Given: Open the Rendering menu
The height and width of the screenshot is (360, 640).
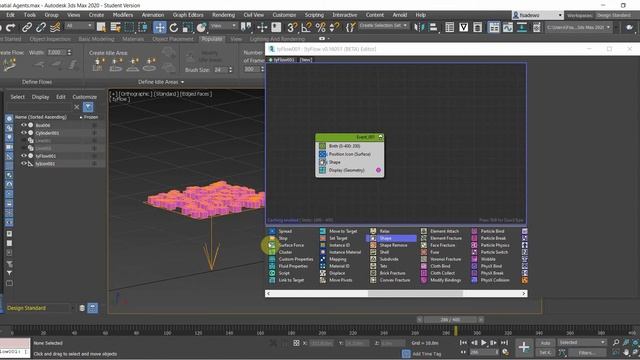Looking at the screenshot, I should pyautogui.click(x=223, y=15).
